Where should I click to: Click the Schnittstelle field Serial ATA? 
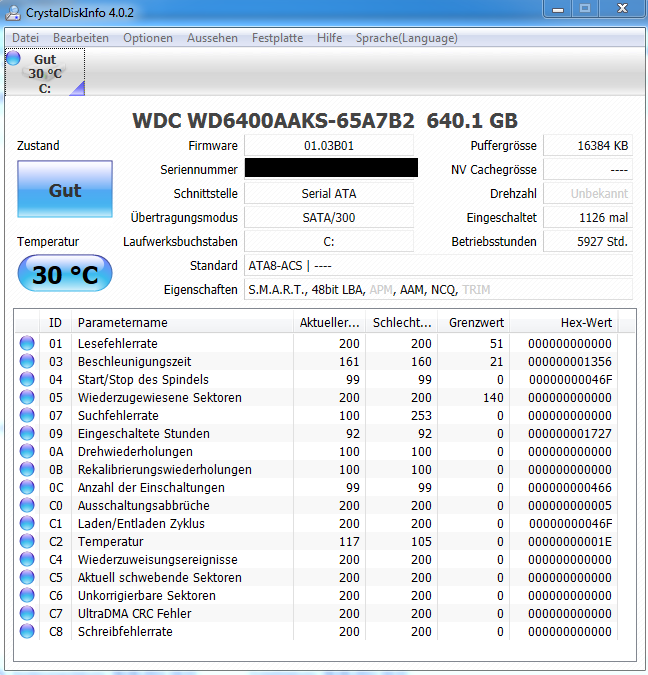pyautogui.click(x=329, y=194)
